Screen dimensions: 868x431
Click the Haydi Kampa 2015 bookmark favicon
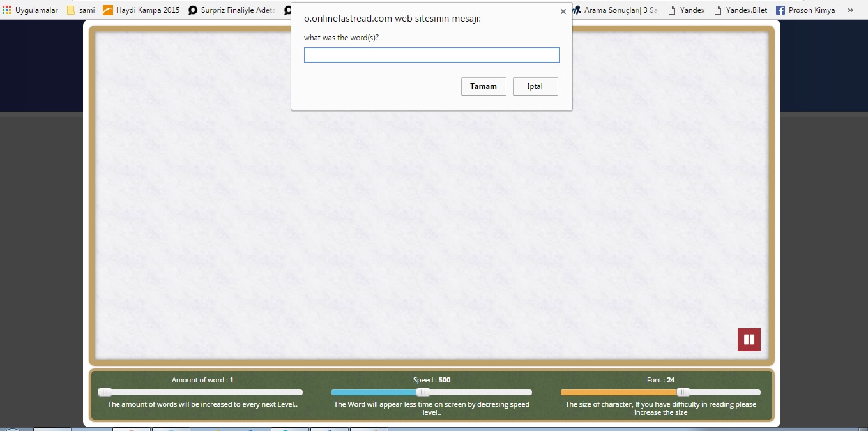click(107, 10)
